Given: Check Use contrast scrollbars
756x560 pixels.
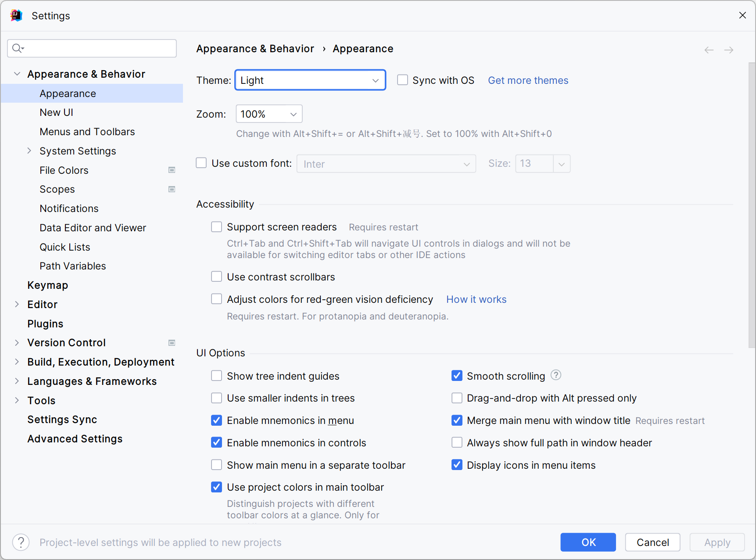Looking at the screenshot, I should point(216,276).
